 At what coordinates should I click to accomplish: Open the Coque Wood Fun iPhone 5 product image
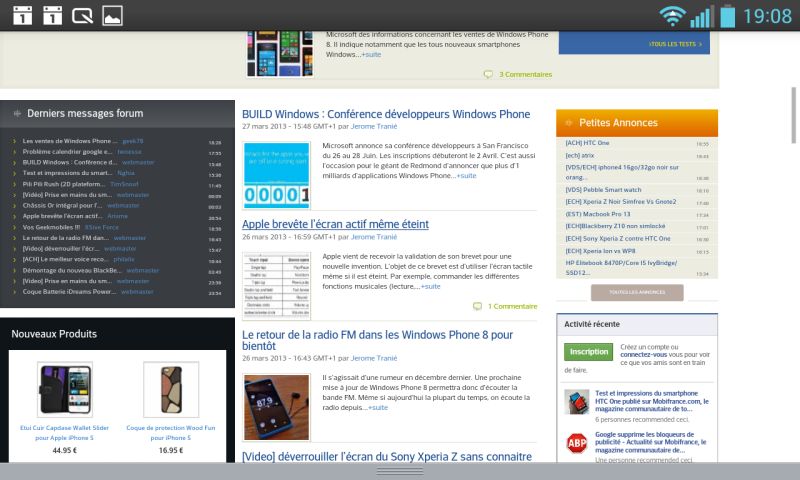(171, 390)
